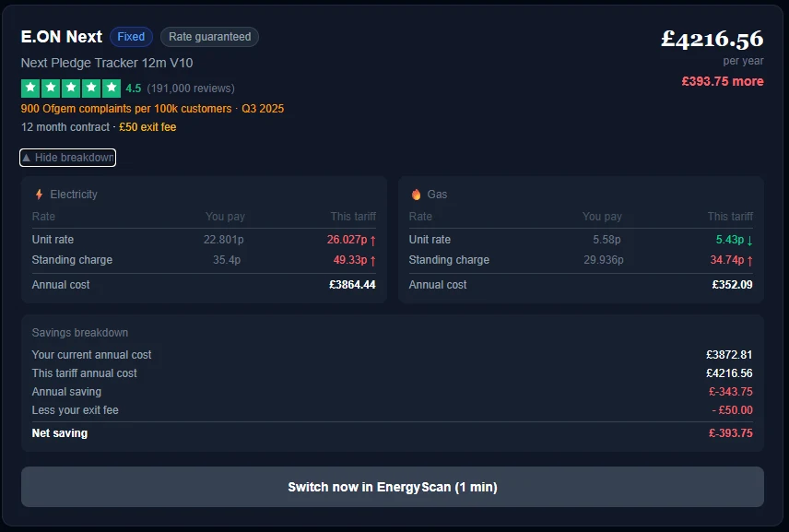Click the Less your exit fee label
789x532 pixels.
[76, 410]
